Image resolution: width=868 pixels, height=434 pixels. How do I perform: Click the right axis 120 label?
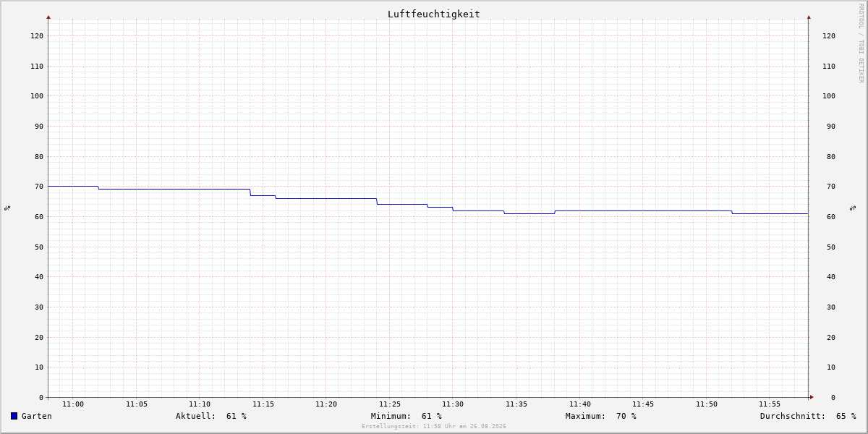coord(829,35)
